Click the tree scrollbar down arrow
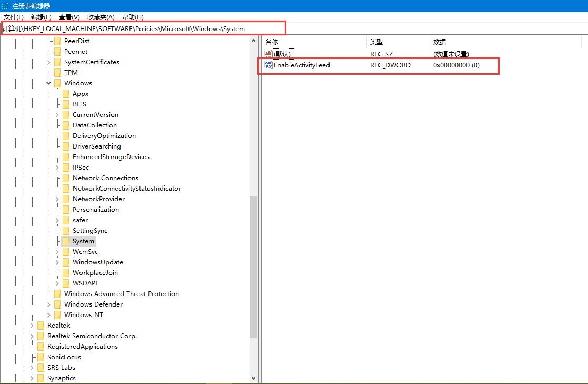 pyautogui.click(x=254, y=378)
